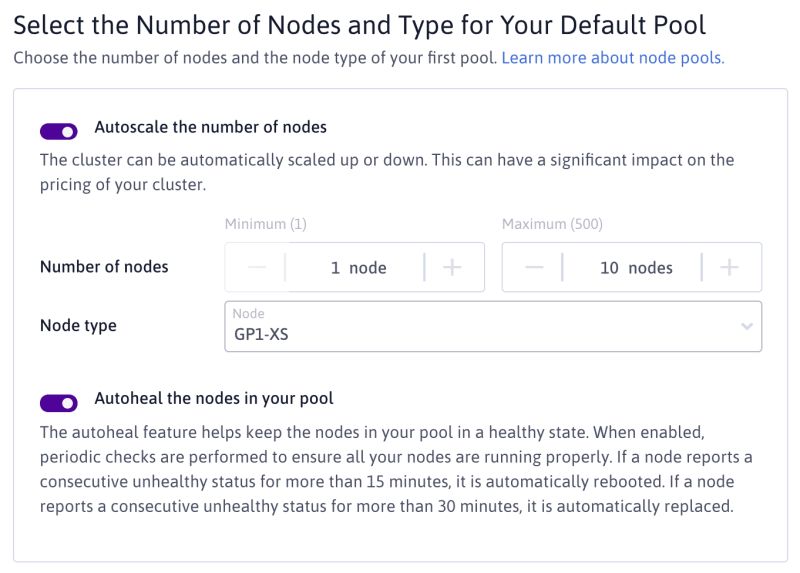Image resolution: width=800 pixels, height=573 pixels.
Task: Click the 'Node type' row label
Action: 78,326
